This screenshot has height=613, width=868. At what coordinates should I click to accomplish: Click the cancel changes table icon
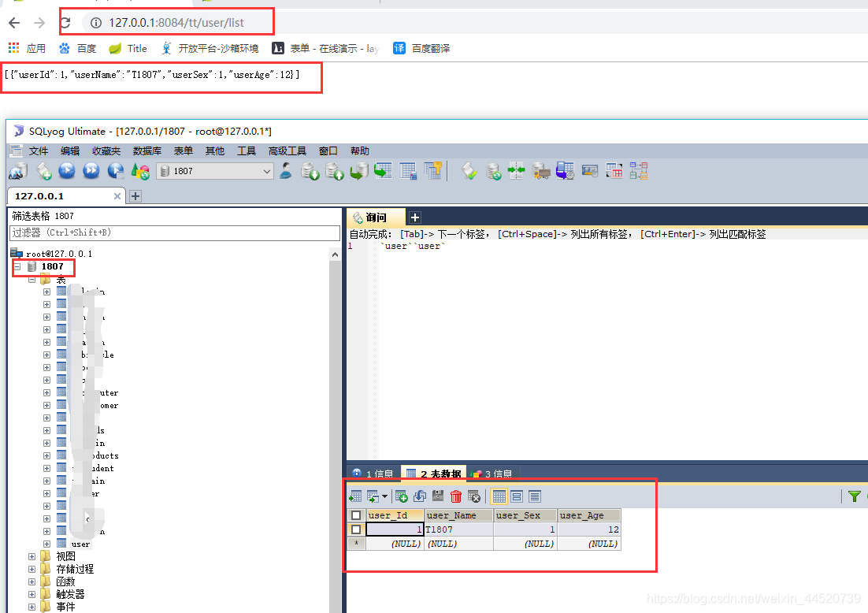coord(474,496)
